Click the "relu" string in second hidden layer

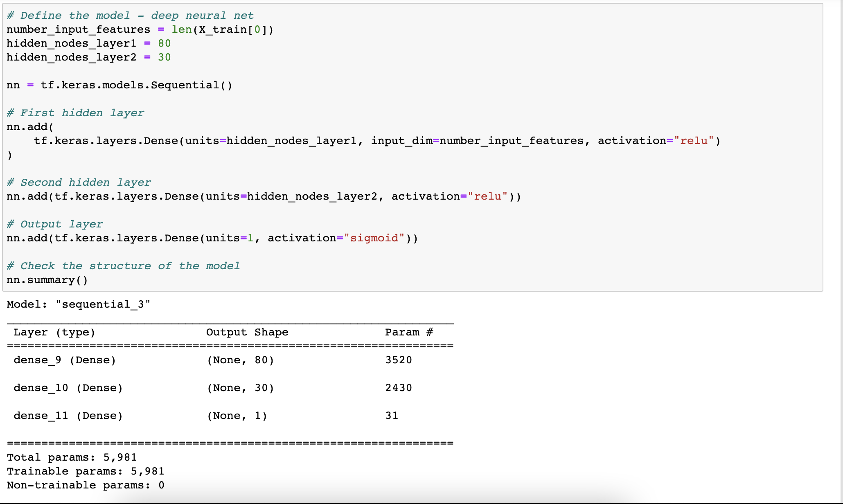(x=487, y=196)
